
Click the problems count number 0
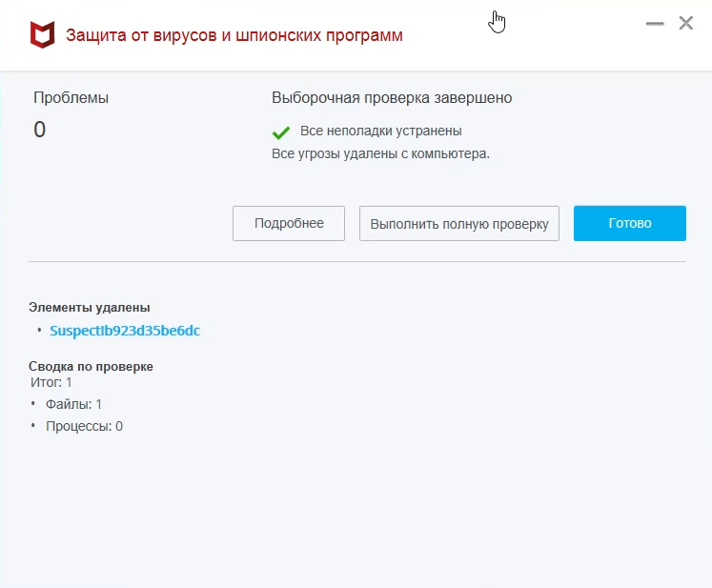(x=40, y=130)
